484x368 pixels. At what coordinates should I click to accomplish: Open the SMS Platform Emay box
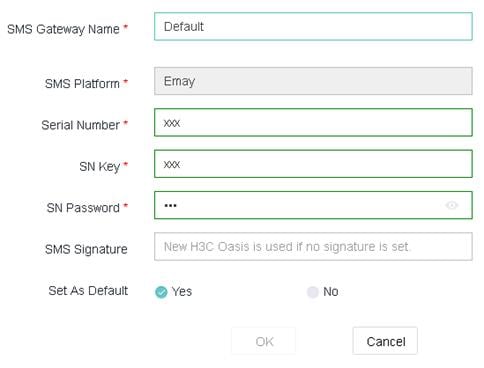[313, 81]
